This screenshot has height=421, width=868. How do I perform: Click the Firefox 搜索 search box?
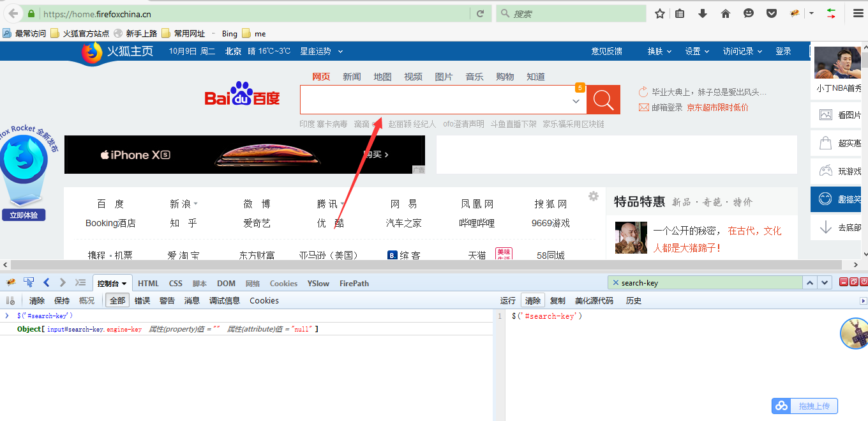tap(571, 13)
